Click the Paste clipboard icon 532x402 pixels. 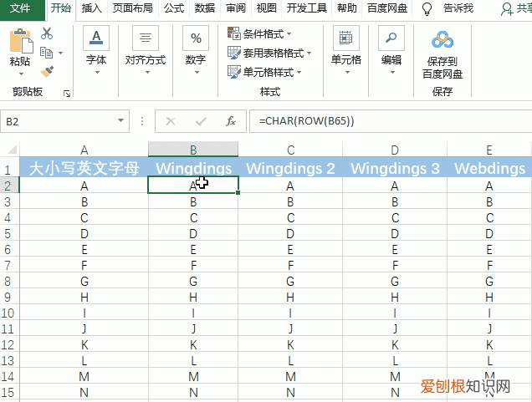(x=22, y=41)
